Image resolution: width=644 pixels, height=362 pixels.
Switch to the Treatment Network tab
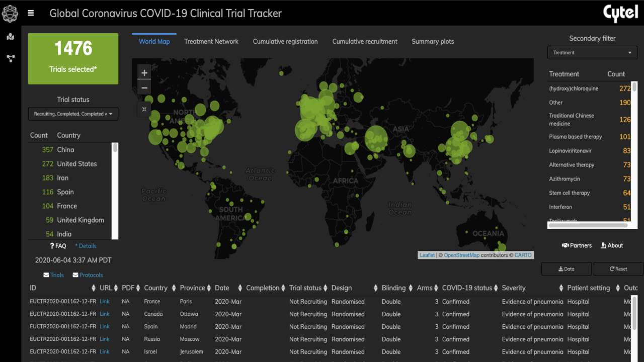211,42
